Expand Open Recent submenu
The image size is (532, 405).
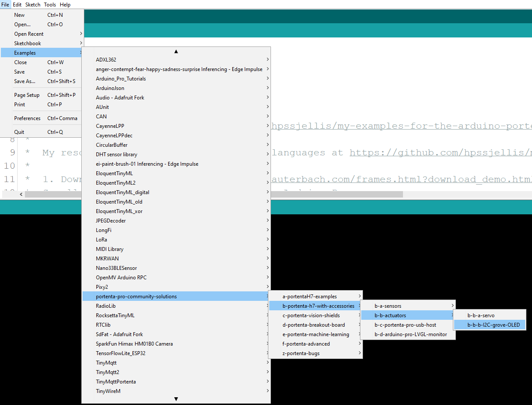42,34
